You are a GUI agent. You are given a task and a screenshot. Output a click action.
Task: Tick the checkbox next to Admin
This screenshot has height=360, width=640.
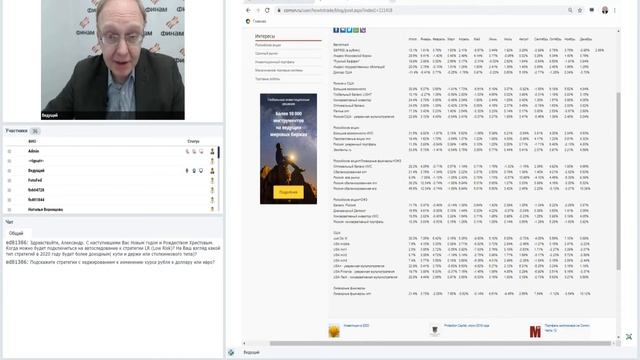(x=9, y=151)
